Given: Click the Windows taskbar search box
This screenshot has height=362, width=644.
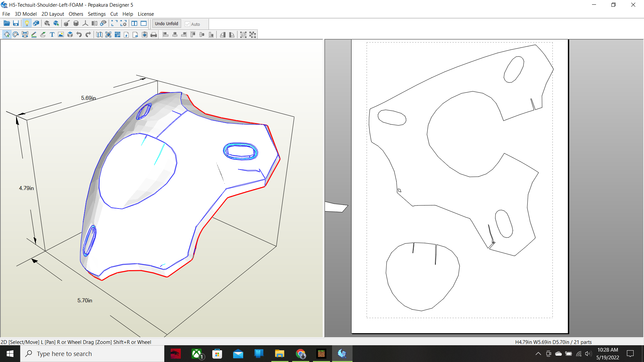Looking at the screenshot, I should coord(92,354).
